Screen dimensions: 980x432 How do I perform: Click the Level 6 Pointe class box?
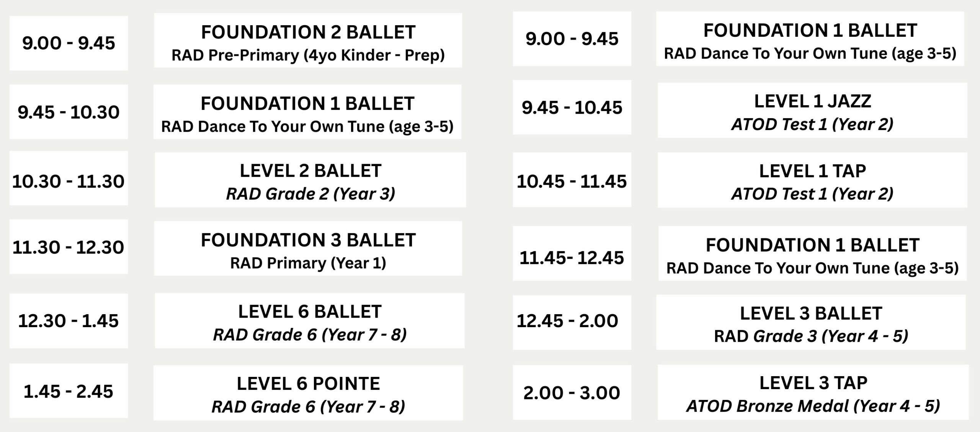(x=308, y=393)
